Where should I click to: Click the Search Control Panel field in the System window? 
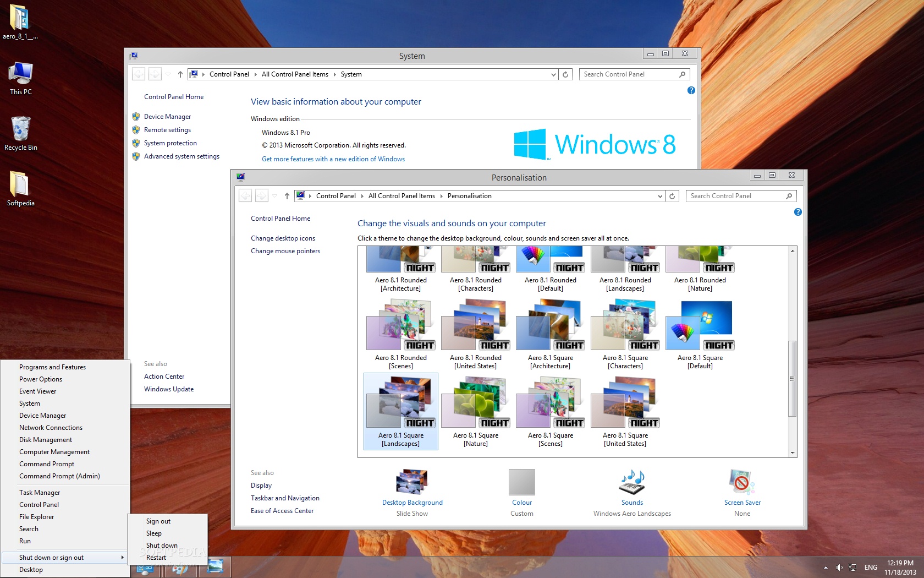click(634, 74)
